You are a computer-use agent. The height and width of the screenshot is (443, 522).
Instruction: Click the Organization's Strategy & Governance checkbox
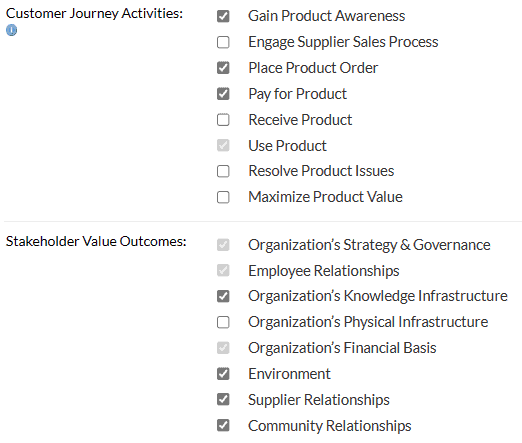223,245
